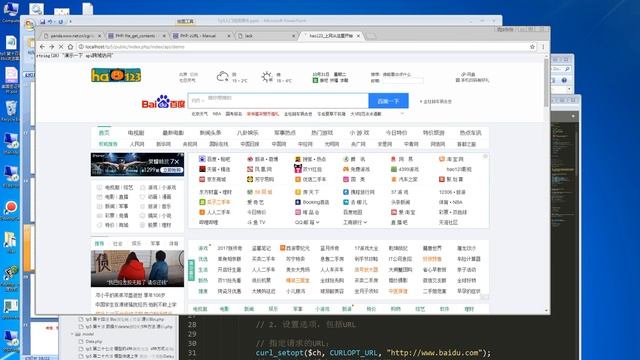This screenshot has width=640, height=360.
Task: Click the scrollbar down arrow in browser
Action: tap(546, 311)
